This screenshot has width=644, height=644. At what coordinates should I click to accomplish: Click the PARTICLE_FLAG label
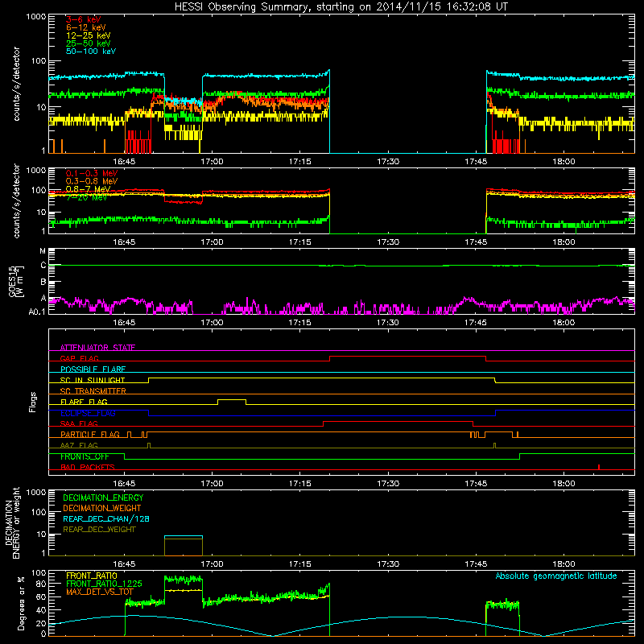(x=90, y=434)
